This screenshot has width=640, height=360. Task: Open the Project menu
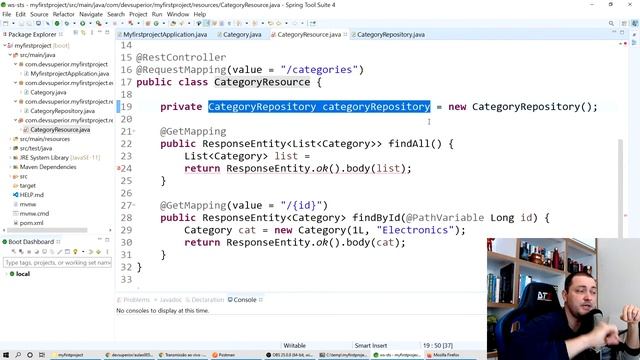tap(138, 14)
